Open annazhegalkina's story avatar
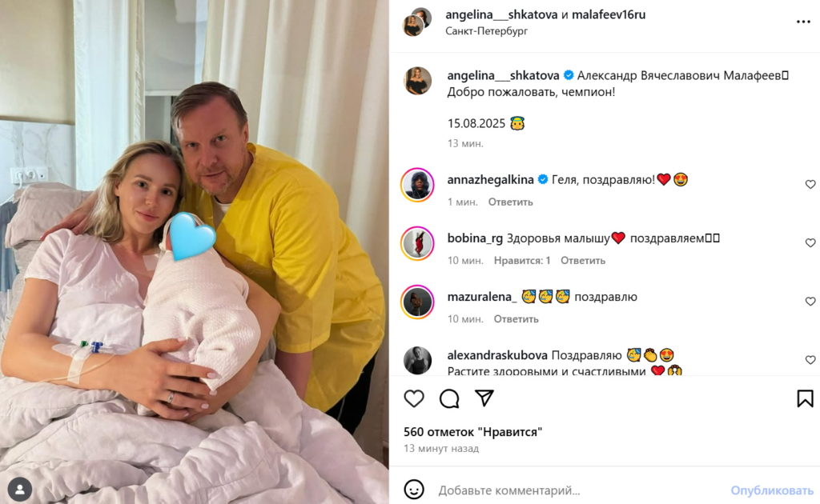This screenshot has width=820, height=504. coord(417,185)
